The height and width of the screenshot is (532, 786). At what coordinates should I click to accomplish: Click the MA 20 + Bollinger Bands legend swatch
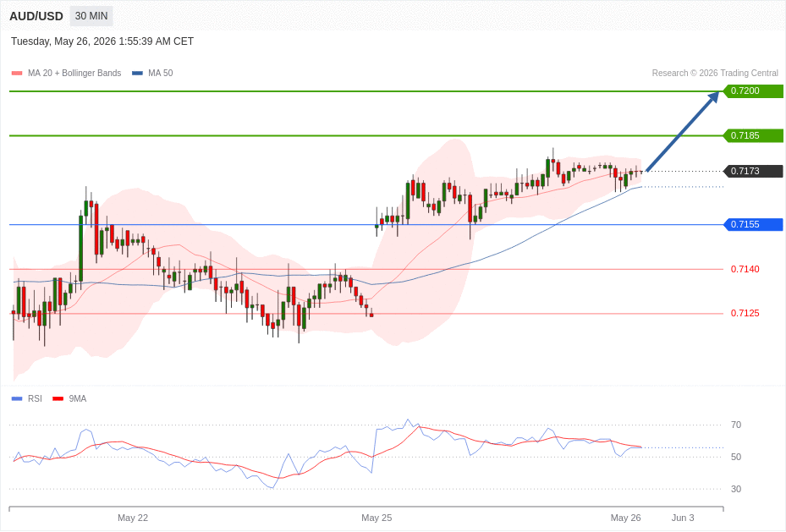pyautogui.click(x=17, y=73)
